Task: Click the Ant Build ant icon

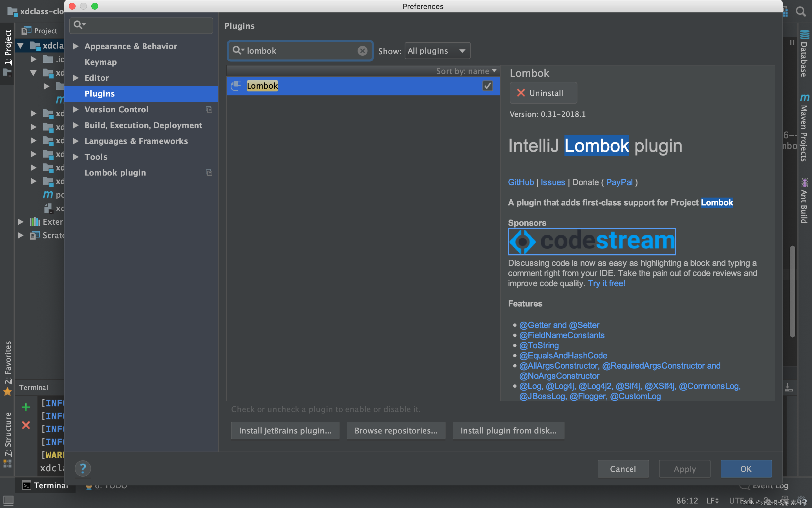Action: click(805, 182)
